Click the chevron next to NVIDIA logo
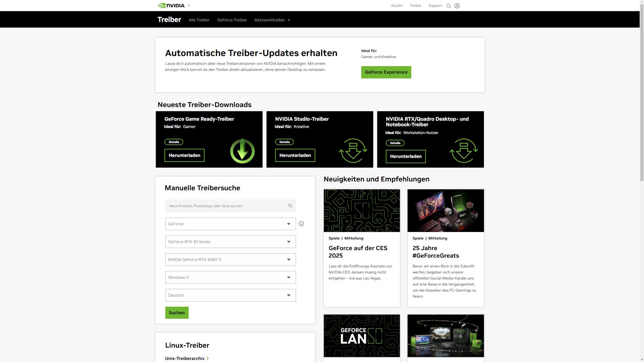The width and height of the screenshot is (644, 362). [189, 5]
